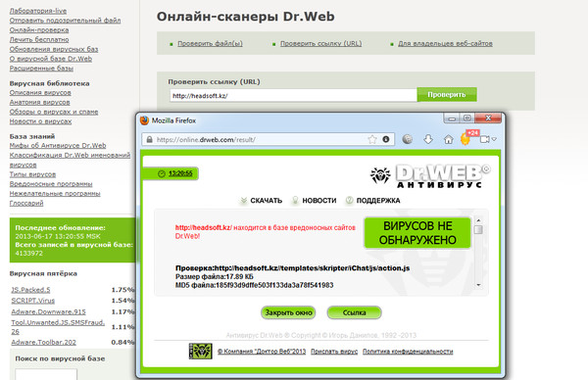
Task: Click the Dr.Web spider logo in footer
Action: (200, 351)
